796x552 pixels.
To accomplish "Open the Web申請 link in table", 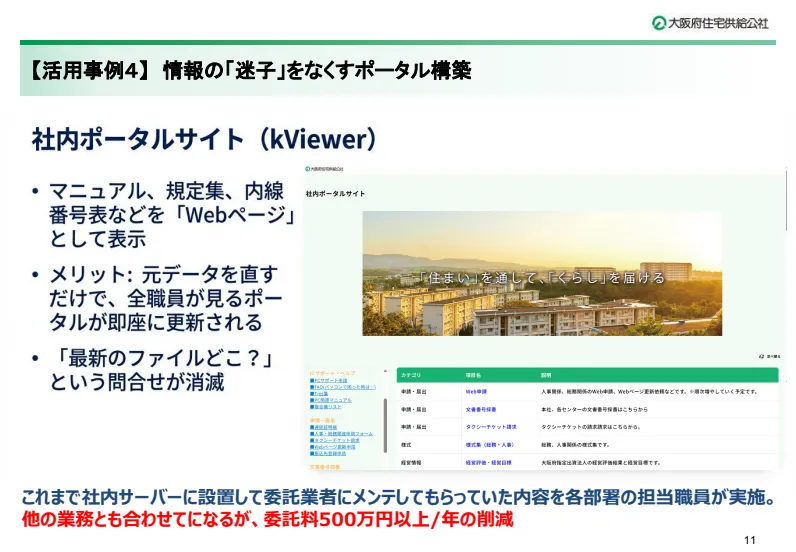I will [476, 392].
